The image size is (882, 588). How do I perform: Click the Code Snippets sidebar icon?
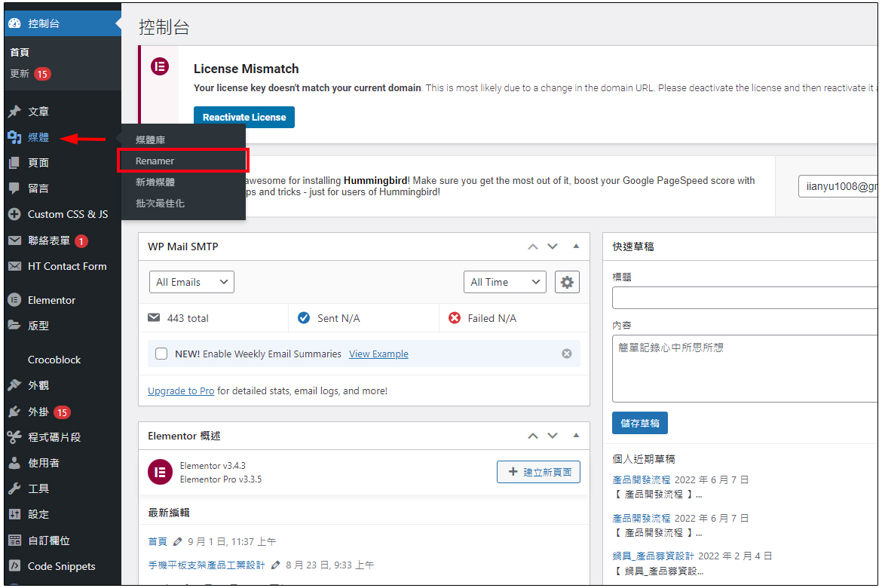click(x=14, y=565)
